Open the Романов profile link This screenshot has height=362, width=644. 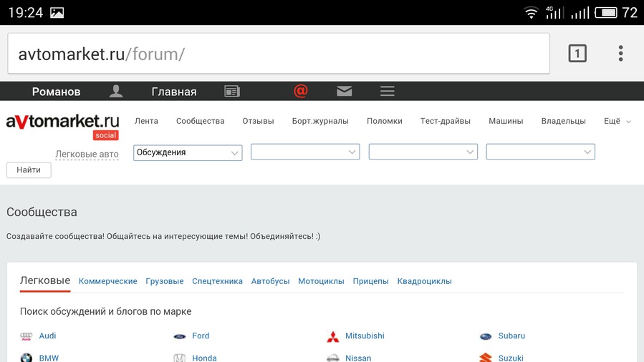(57, 92)
